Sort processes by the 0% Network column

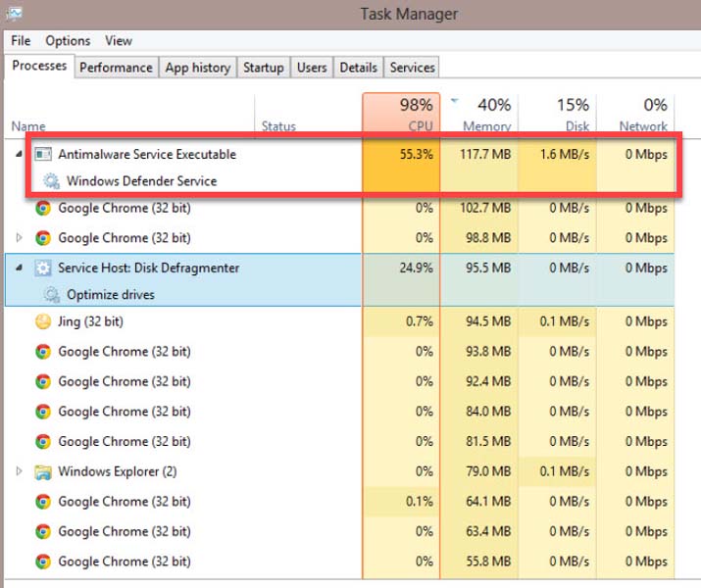[635, 115]
